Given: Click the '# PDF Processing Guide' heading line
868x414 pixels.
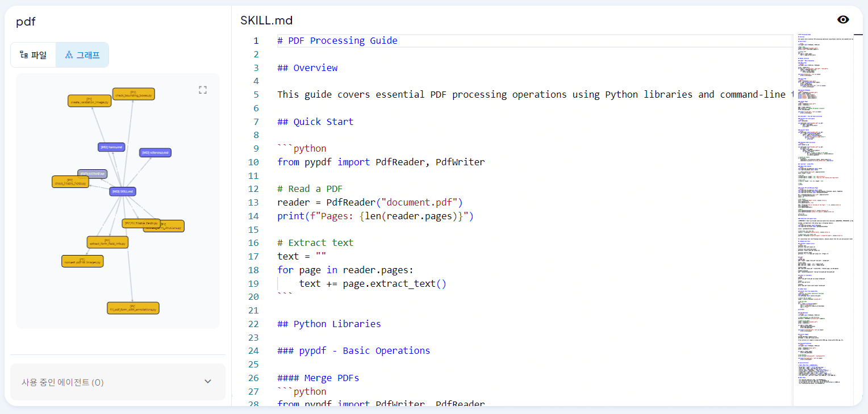Looking at the screenshot, I should [x=337, y=40].
